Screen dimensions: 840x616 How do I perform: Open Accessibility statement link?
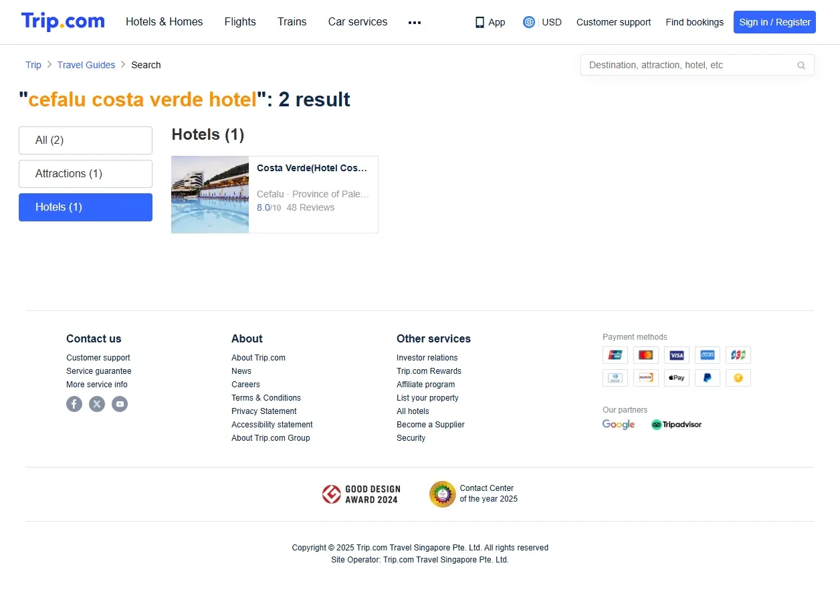272,425
